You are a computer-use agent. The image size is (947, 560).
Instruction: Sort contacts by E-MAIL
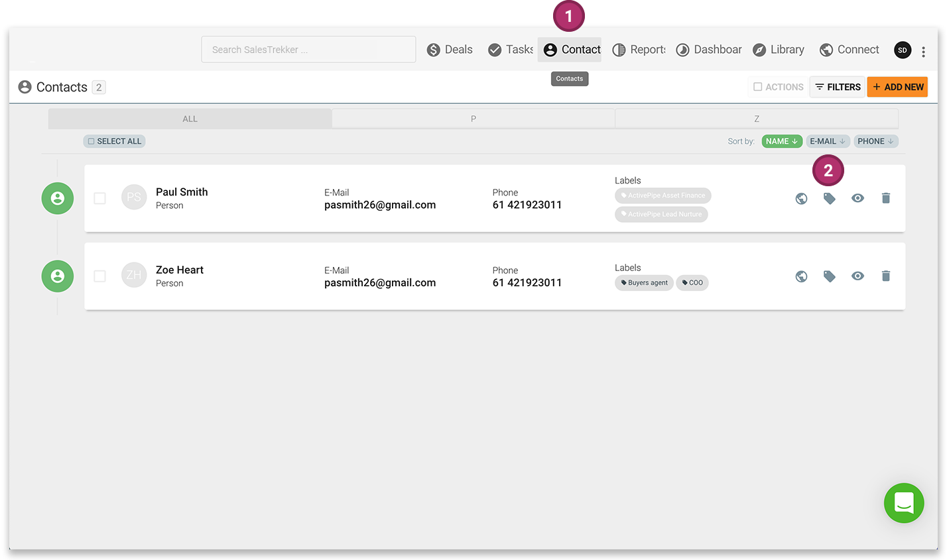[x=828, y=141]
